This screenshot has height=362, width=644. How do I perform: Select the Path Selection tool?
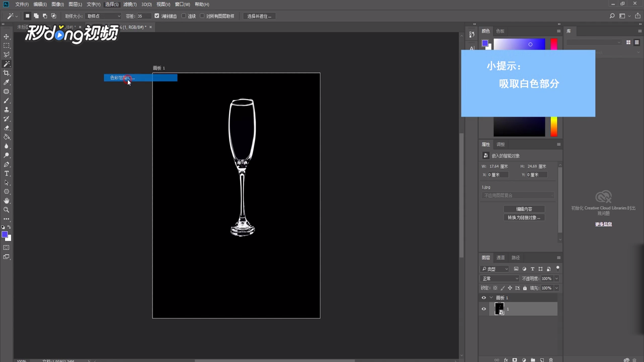(x=7, y=183)
